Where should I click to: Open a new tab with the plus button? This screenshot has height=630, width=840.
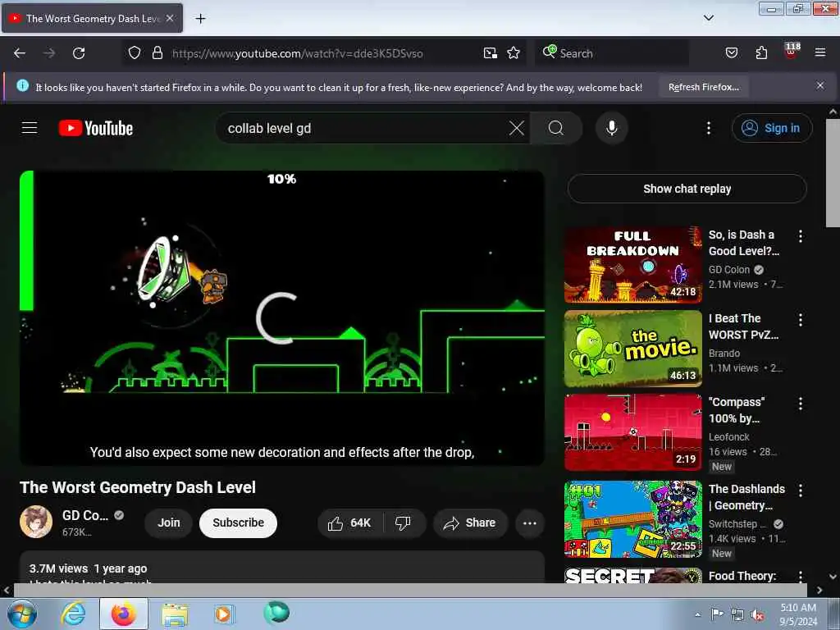(200, 19)
